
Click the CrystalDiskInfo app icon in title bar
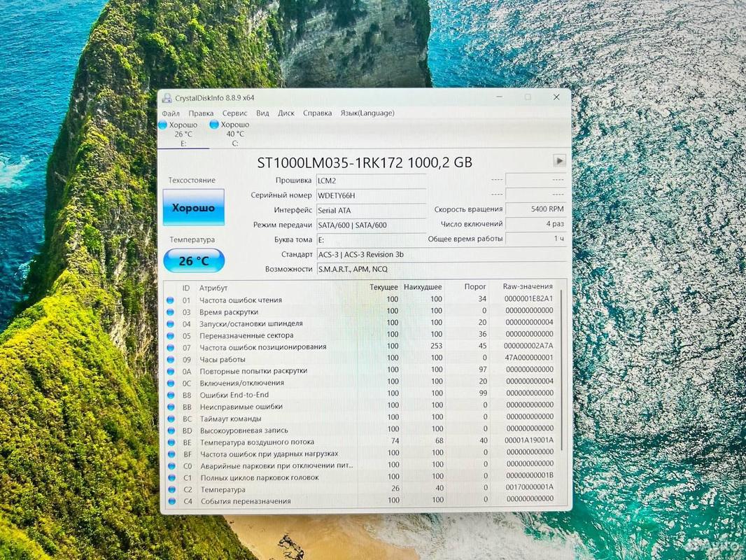(167, 98)
